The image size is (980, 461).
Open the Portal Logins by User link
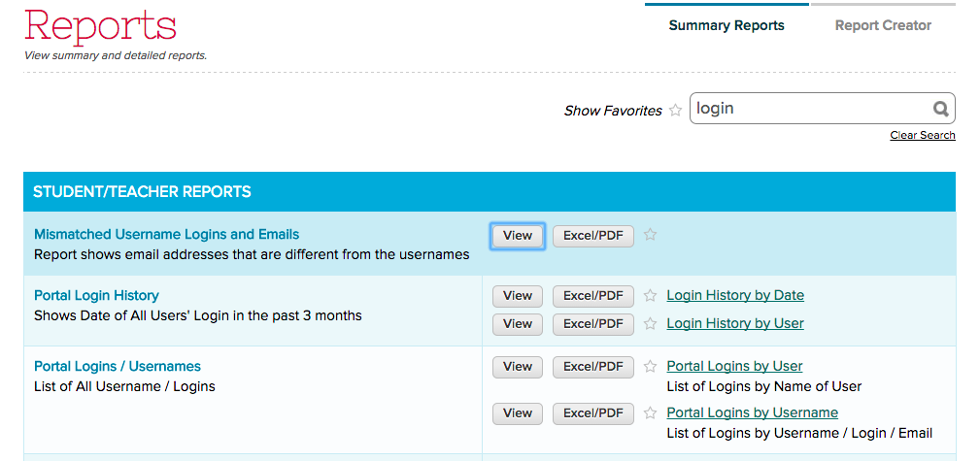click(x=734, y=367)
